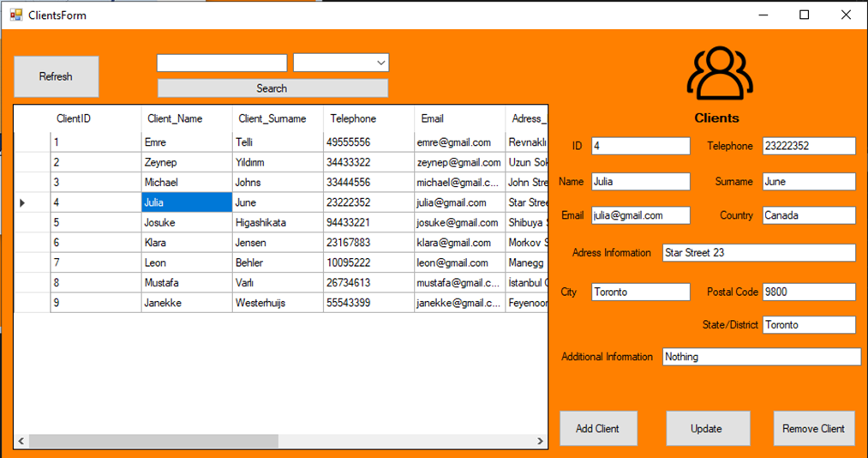
Task: Click the surname cell "Telli"
Action: tap(278, 142)
